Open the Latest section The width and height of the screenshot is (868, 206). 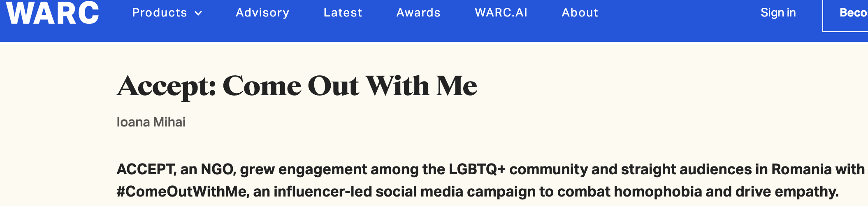(x=343, y=13)
